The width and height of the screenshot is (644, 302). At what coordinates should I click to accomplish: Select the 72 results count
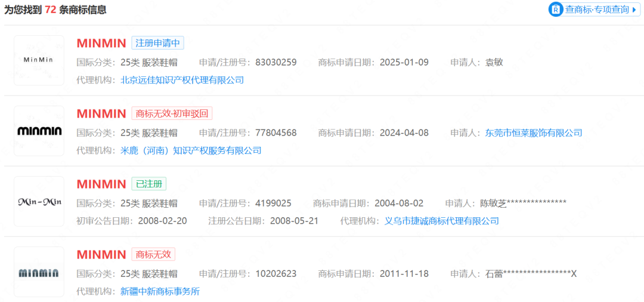[51, 10]
